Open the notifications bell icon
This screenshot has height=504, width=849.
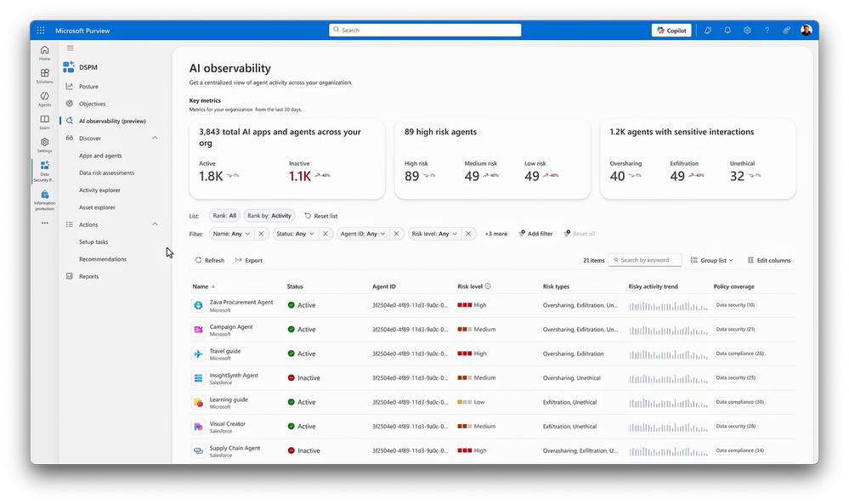point(727,31)
